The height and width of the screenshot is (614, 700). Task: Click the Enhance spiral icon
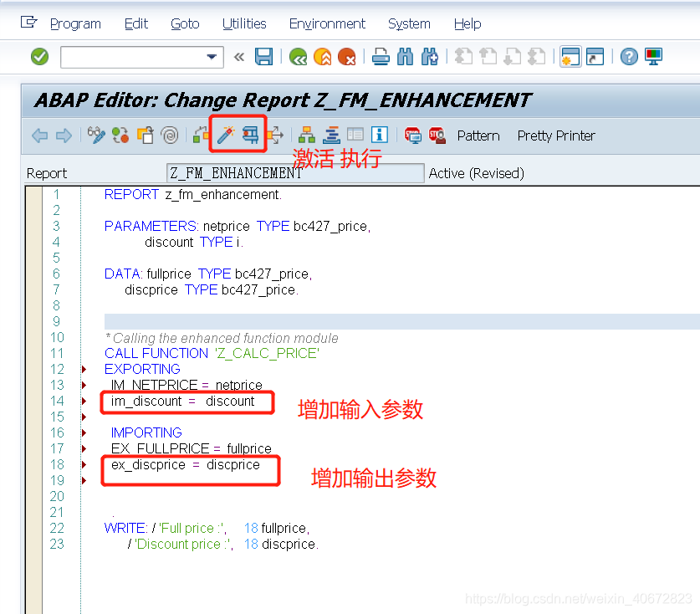pyautogui.click(x=170, y=135)
